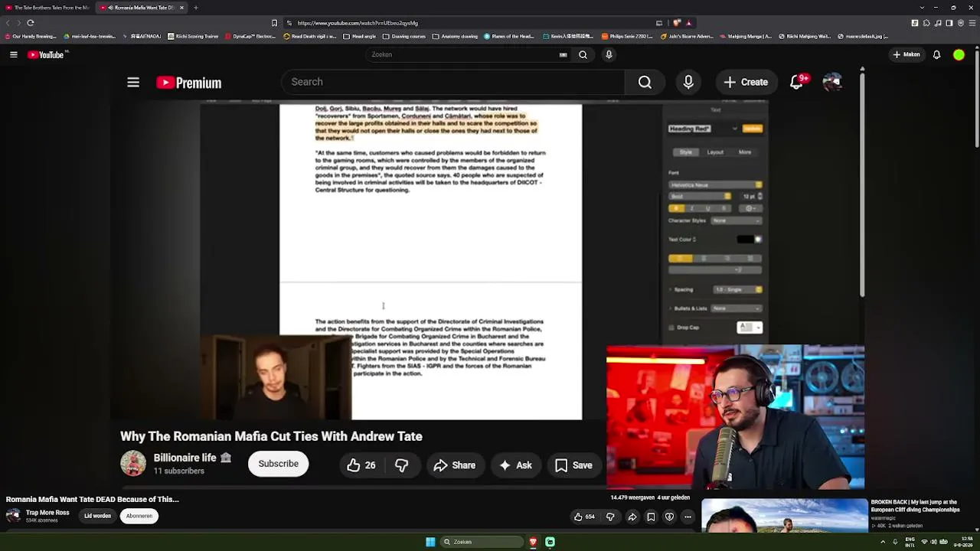The width and height of the screenshot is (980, 551).
Task: Open the green account avatar menu
Action: tap(959, 54)
